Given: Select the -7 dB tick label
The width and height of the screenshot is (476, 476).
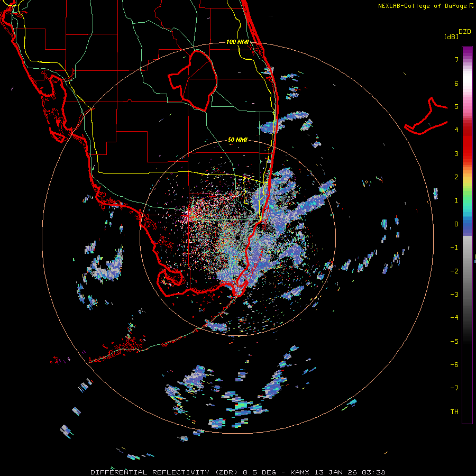Looking at the screenshot, I should point(454,388).
